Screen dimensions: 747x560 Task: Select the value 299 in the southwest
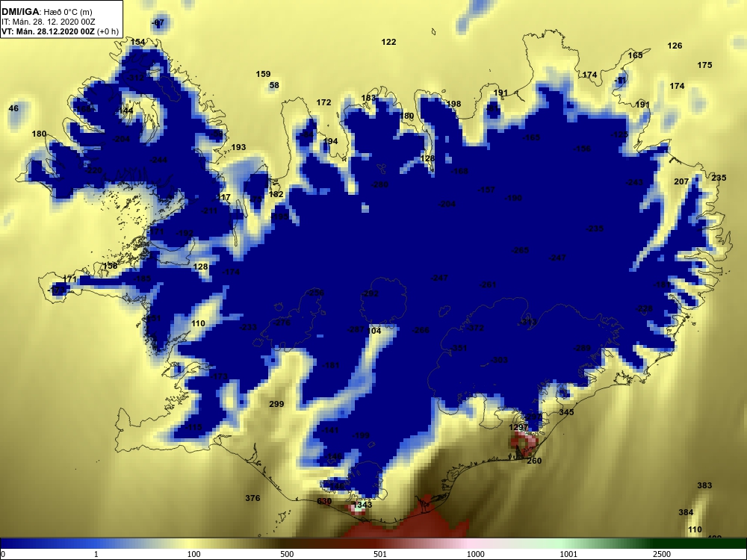pos(276,404)
